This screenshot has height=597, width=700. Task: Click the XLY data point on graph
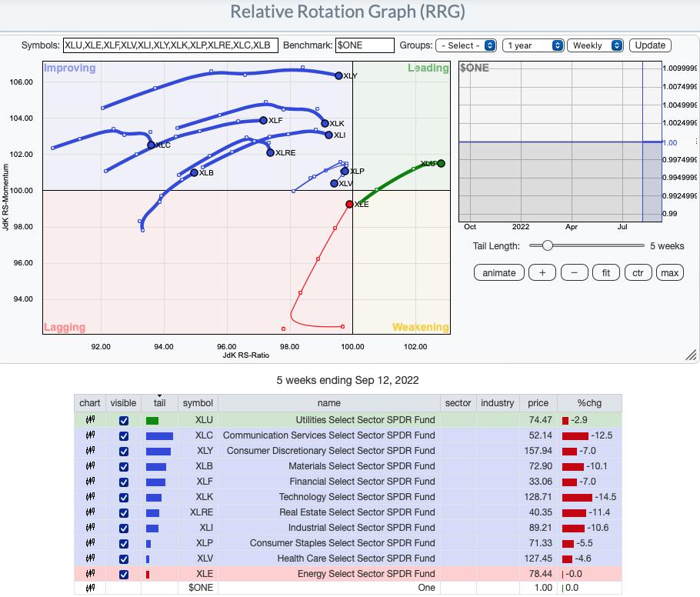click(339, 75)
